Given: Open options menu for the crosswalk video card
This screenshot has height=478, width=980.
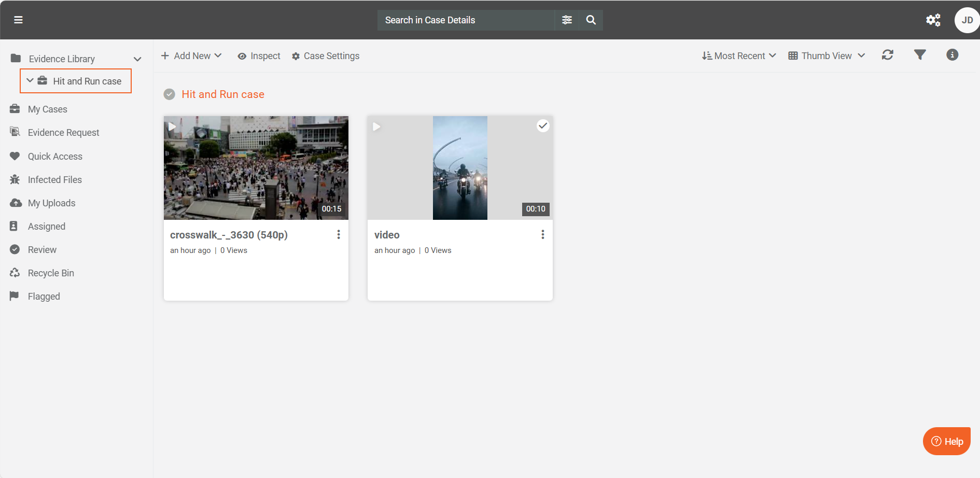Looking at the screenshot, I should pos(338,235).
